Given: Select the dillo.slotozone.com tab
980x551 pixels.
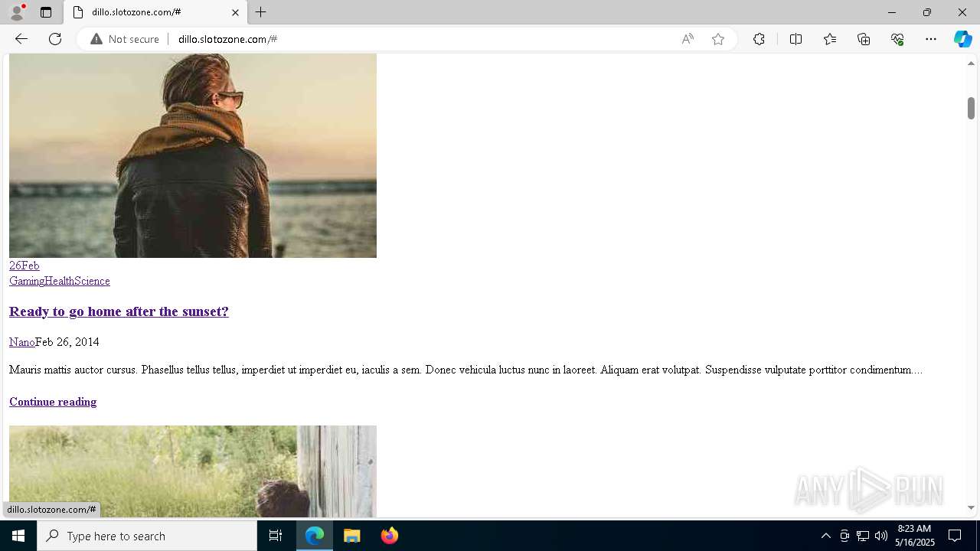Looking at the screenshot, I should tap(154, 12).
